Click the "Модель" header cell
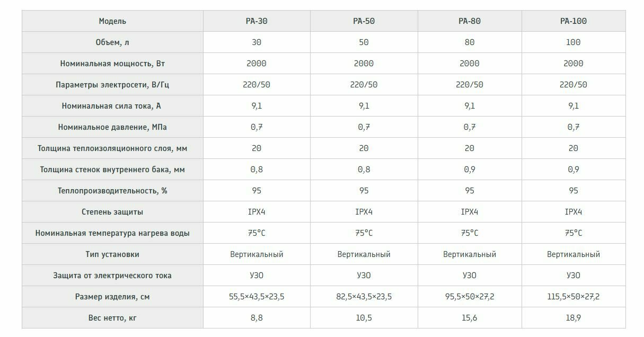Screen dimensions: 644x337 (x=112, y=21)
